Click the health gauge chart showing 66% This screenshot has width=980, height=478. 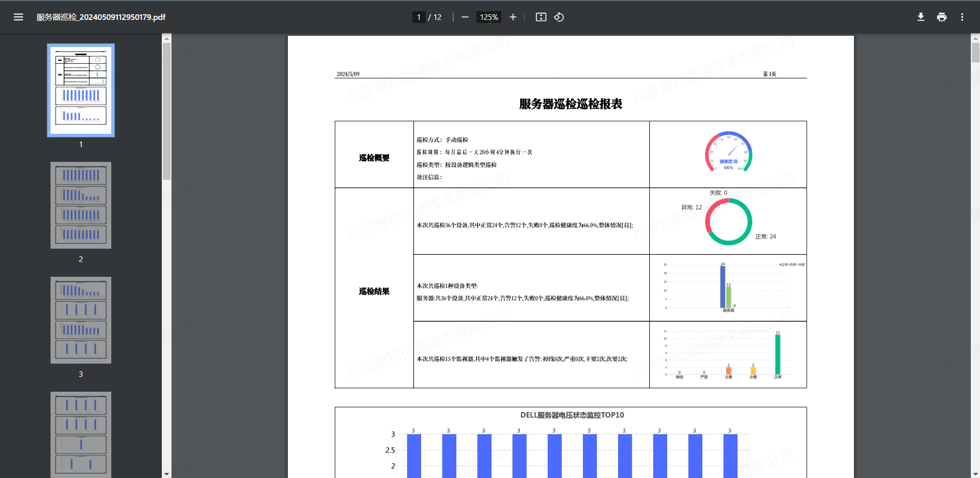click(728, 153)
